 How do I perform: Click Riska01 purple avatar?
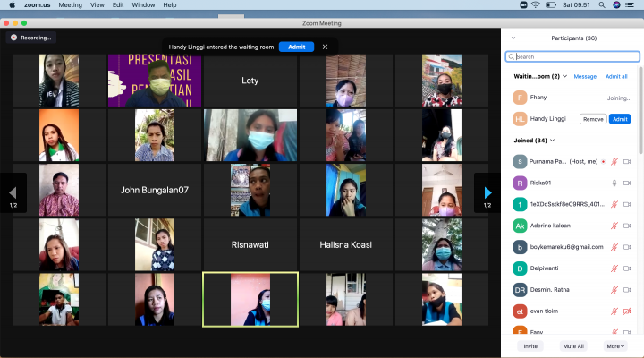[520, 183]
